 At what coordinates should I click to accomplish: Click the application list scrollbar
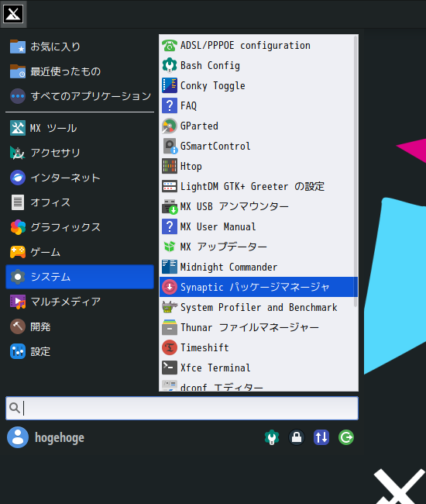356,171
